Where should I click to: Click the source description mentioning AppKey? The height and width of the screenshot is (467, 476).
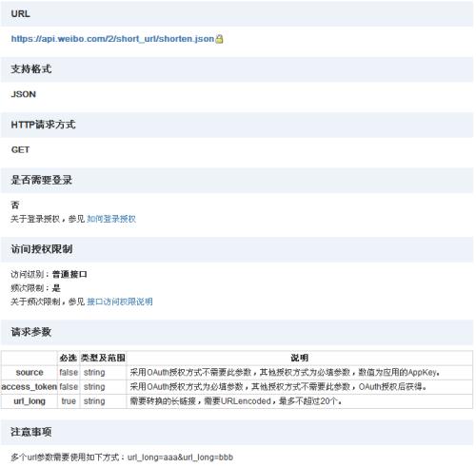[285, 372]
